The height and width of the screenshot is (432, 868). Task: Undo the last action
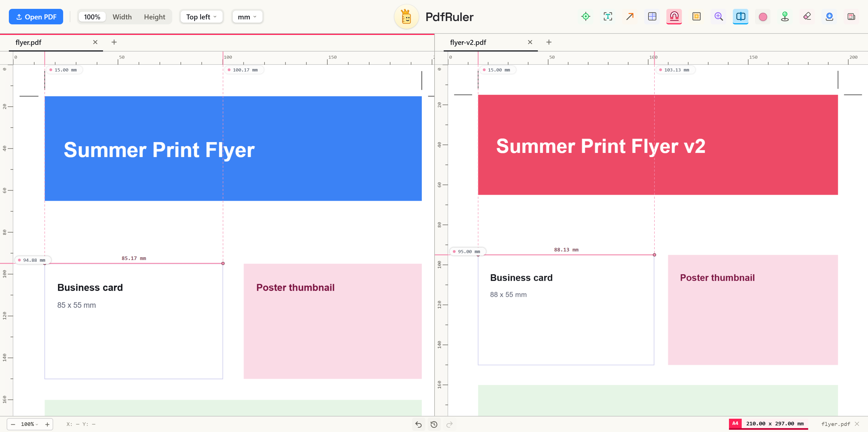pyautogui.click(x=418, y=424)
